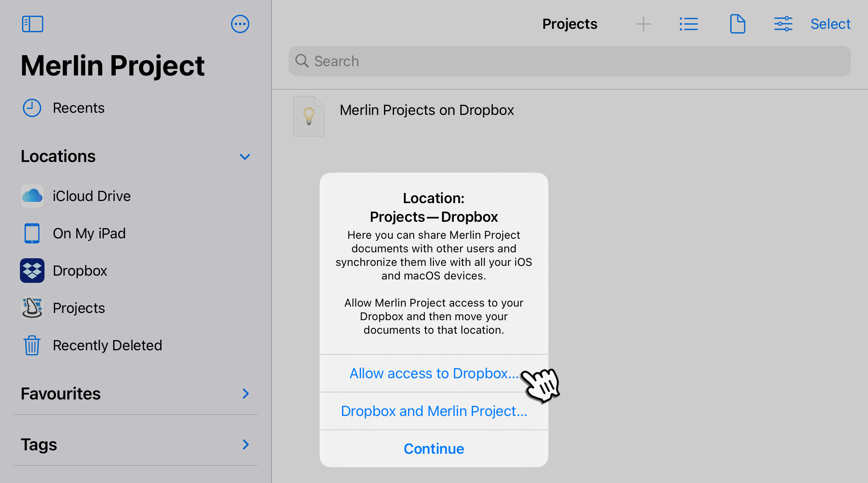Choose Allow access to Dropbox…

[x=434, y=373]
